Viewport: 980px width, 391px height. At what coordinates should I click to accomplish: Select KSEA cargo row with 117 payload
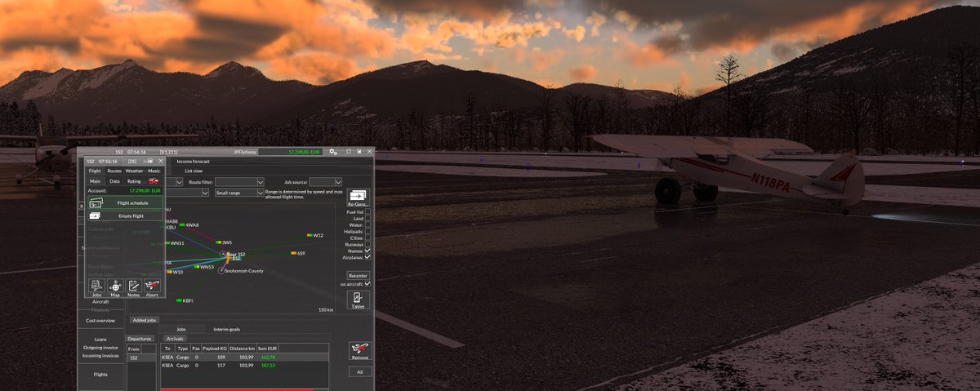pos(245,365)
